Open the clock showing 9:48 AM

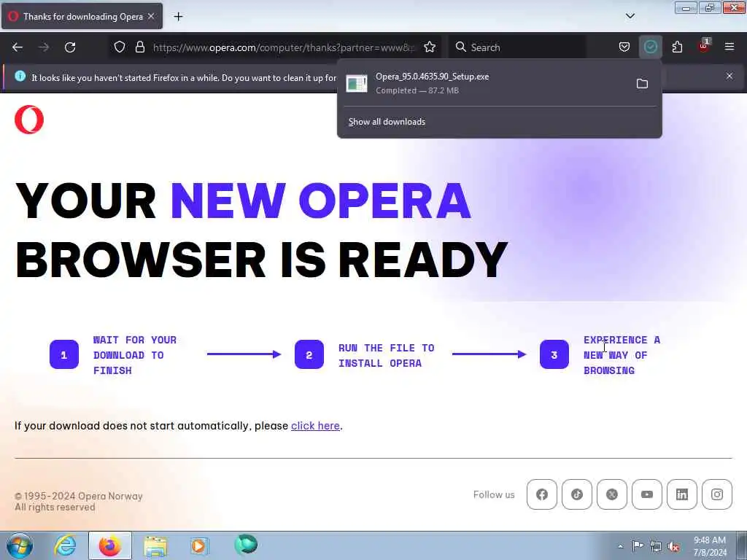click(710, 546)
